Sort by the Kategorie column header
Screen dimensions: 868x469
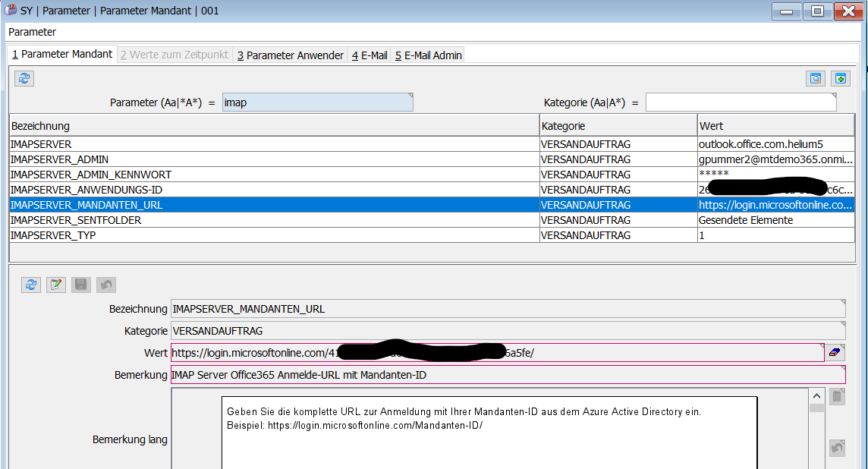pos(618,126)
